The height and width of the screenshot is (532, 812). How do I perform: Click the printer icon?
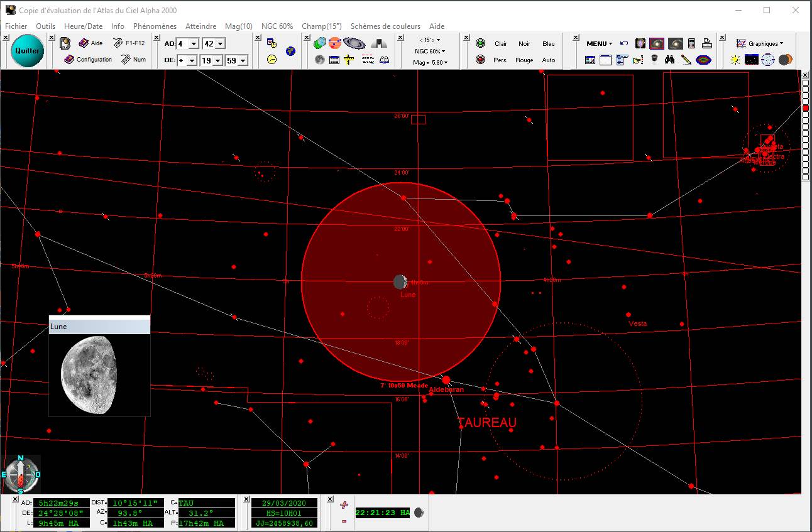(706, 43)
